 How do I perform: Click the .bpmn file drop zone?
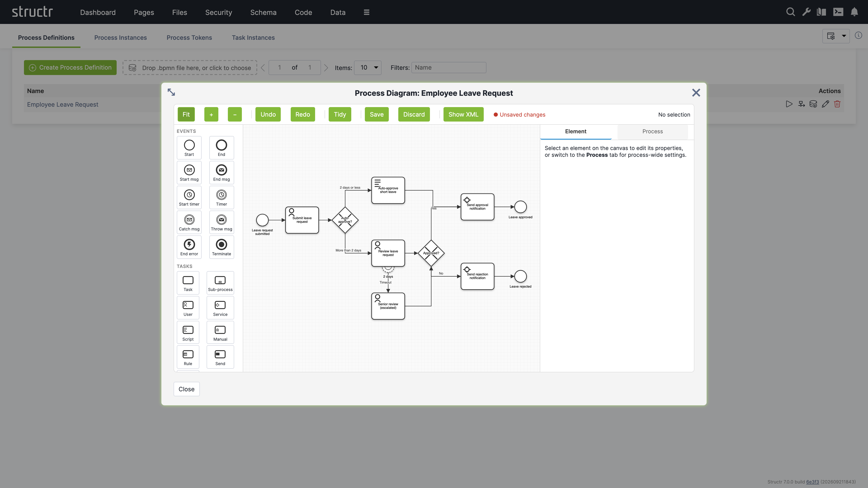coord(190,68)
